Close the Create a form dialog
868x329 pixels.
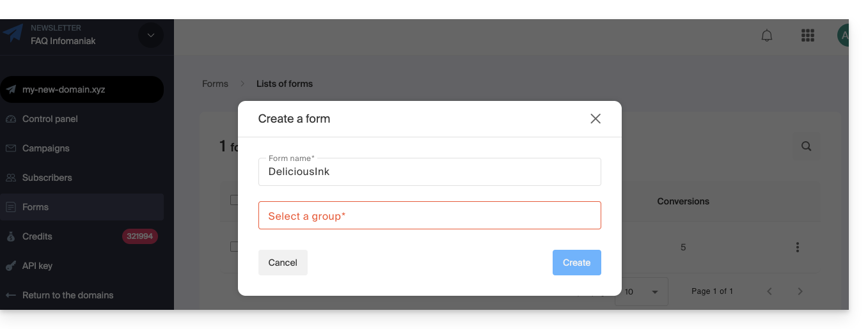596,119
